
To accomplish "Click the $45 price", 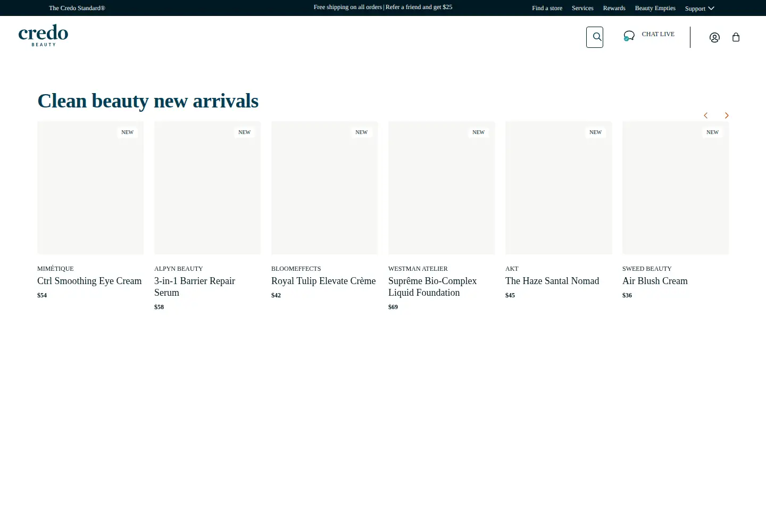I will pyautogui.click(x=510, y=295).
